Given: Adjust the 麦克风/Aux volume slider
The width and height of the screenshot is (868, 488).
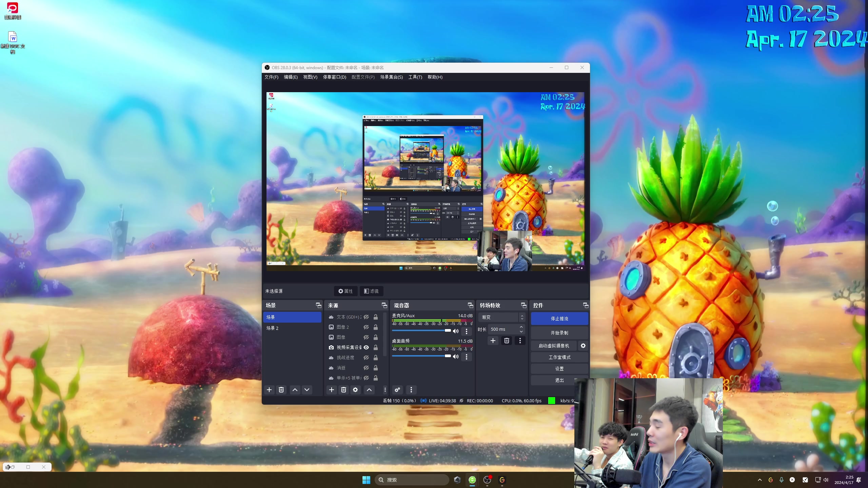Looking at the screenshot, I should 421,330.
